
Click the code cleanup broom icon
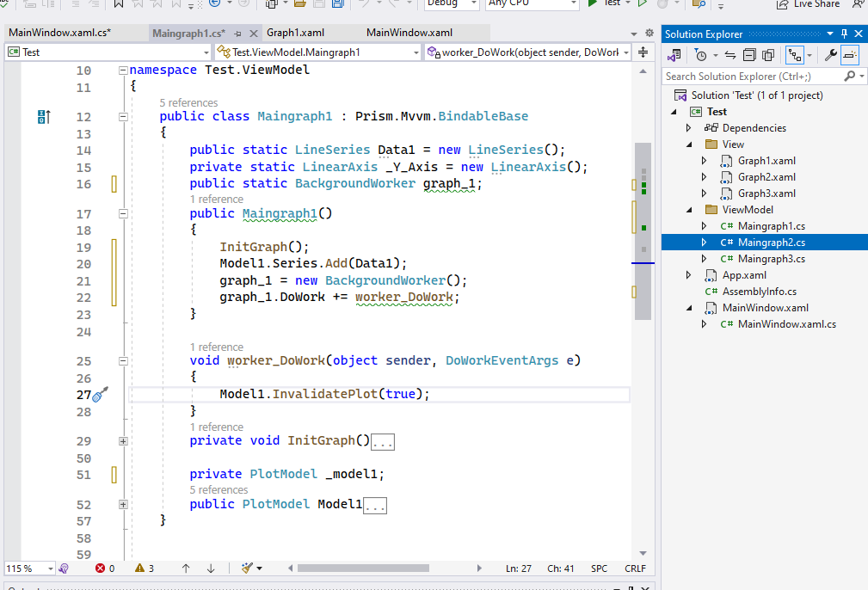(247, 568)
